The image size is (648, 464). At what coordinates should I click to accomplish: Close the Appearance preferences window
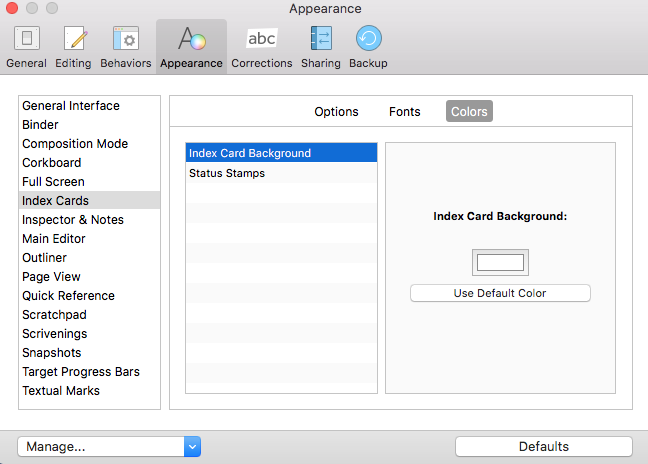(12, 8)
